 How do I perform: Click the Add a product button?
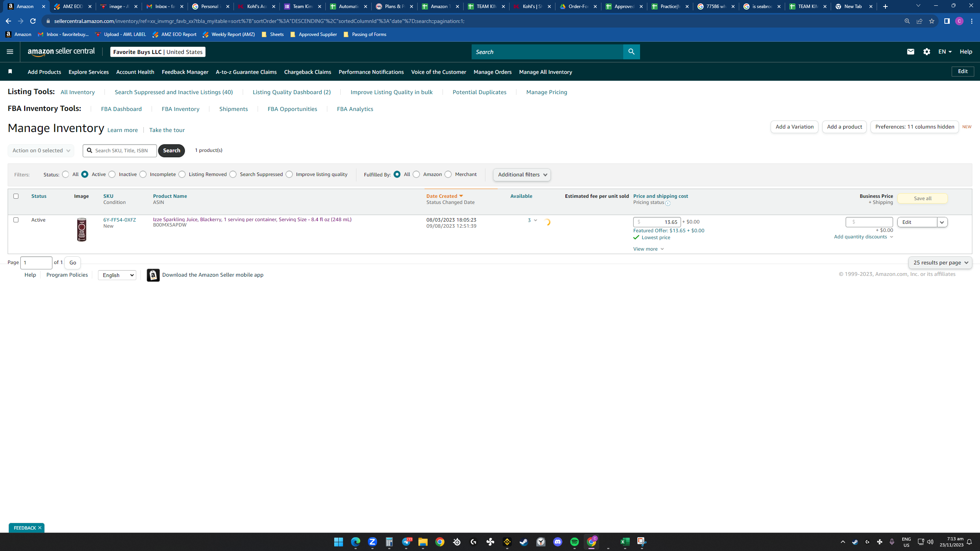point(844,127)
